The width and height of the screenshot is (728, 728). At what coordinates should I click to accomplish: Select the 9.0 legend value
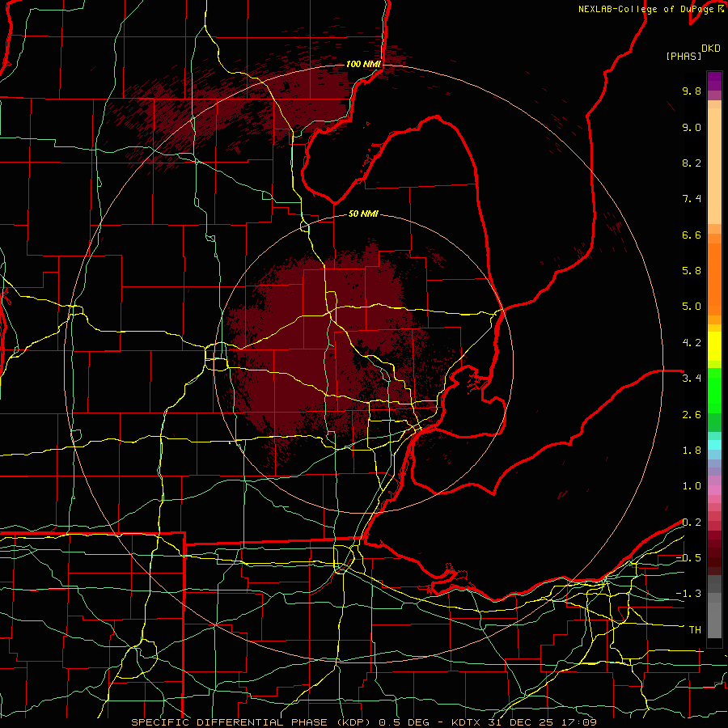click(692, 127)
